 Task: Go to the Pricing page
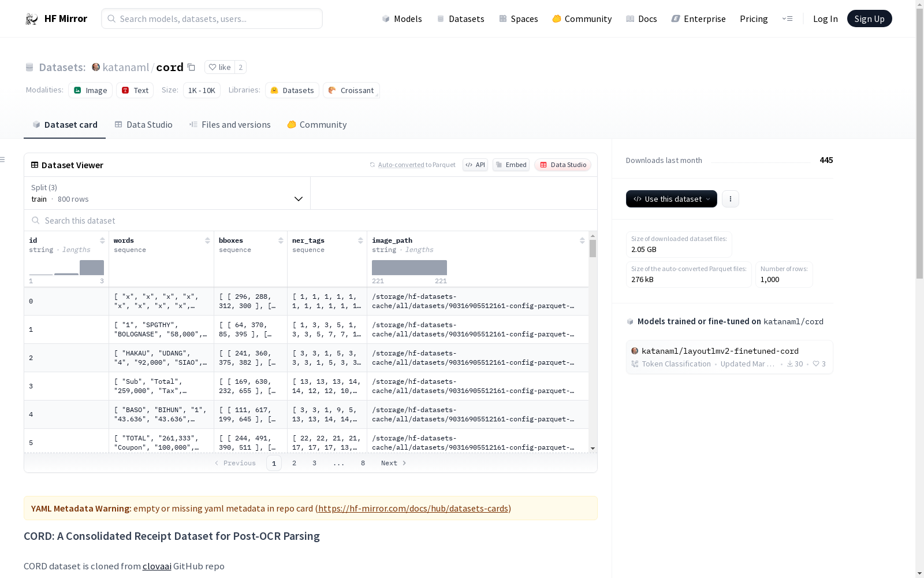point(754,19)
